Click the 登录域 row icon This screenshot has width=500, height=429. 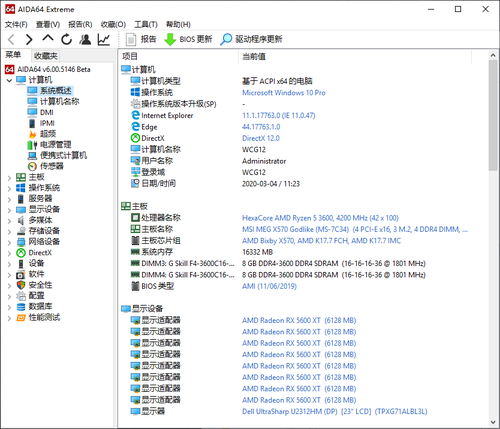135,172
